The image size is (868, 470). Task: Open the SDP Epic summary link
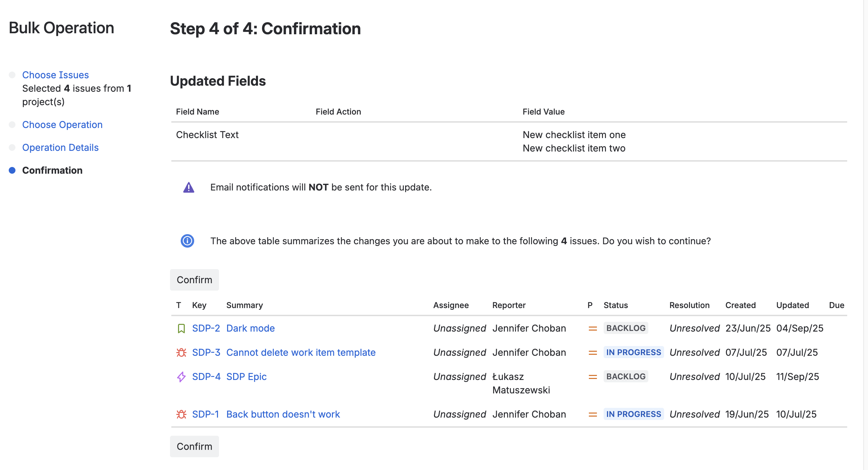point(246,377)
